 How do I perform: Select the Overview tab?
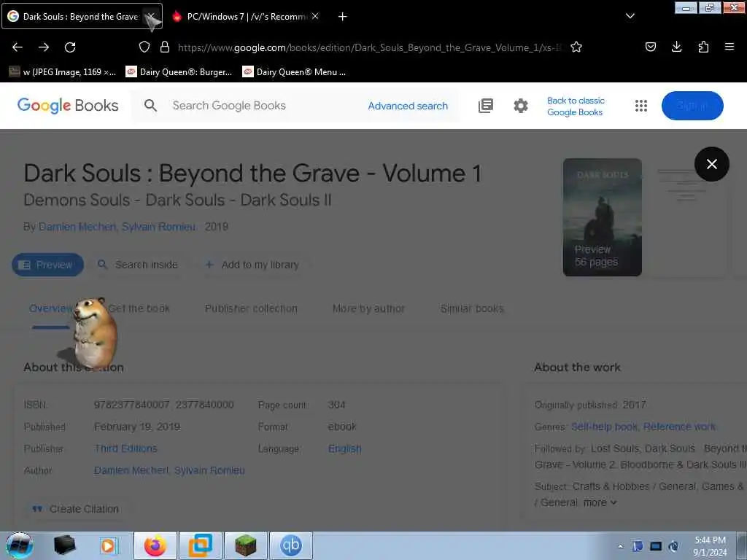pyautogui.click(x=50, y=308)
